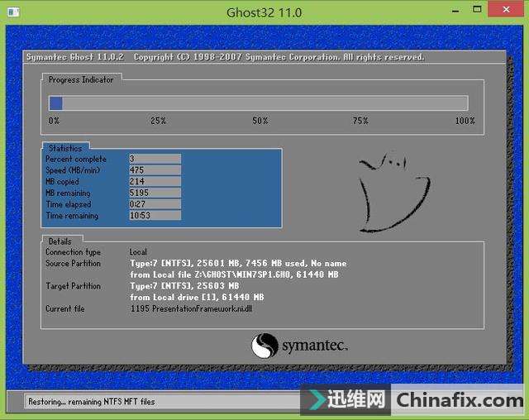Click the 'Connection type' label
529x420 pixels.
[74, 252]
